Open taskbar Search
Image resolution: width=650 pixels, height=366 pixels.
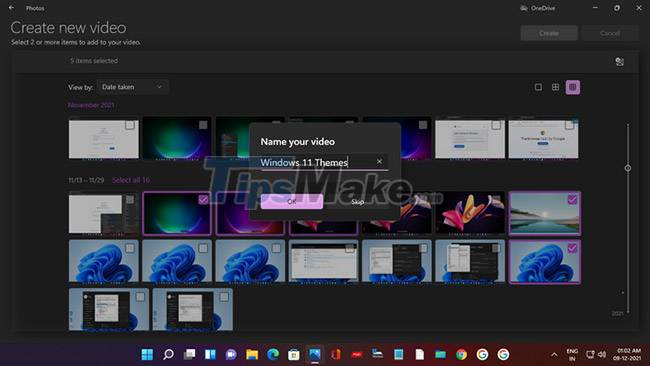168,354
